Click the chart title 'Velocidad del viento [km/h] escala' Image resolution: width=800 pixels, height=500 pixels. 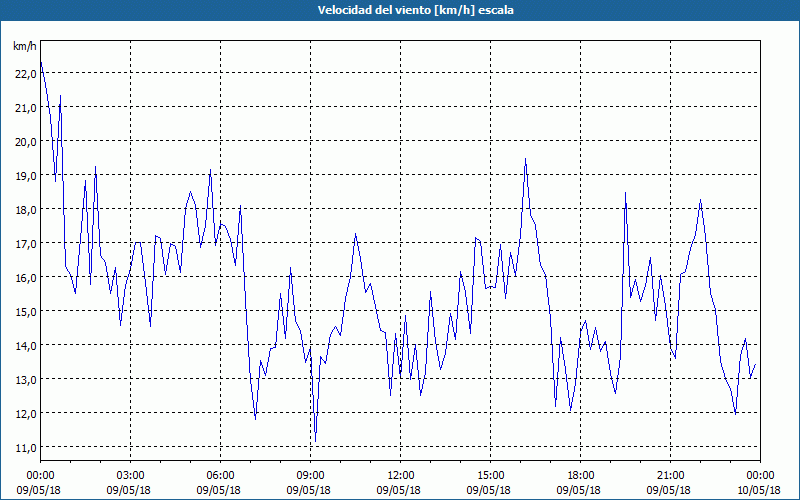coord(415,10)
